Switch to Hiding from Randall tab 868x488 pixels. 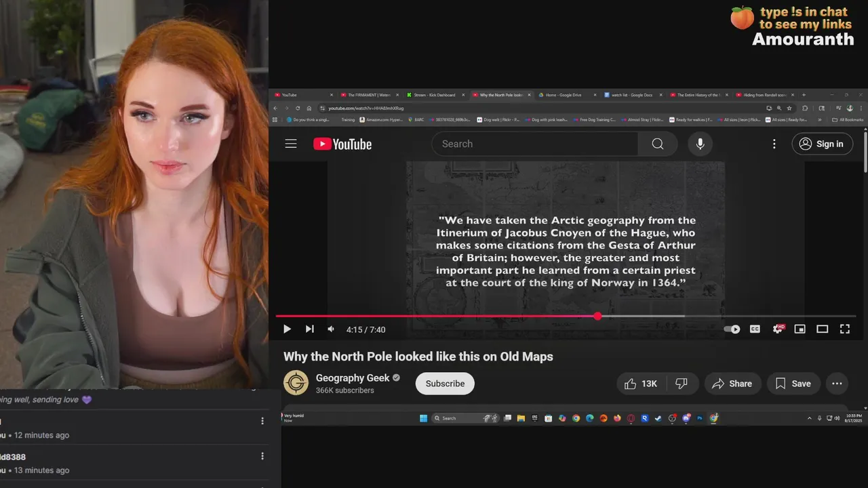(x=764, y=95)
